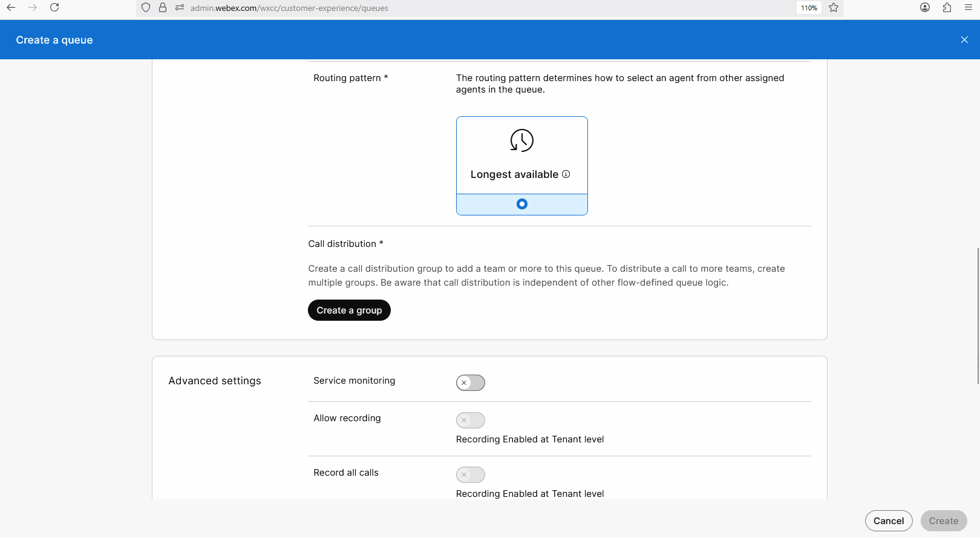The image size is (980, 538).
Task: Click the Create button
Action: [943, 520]
